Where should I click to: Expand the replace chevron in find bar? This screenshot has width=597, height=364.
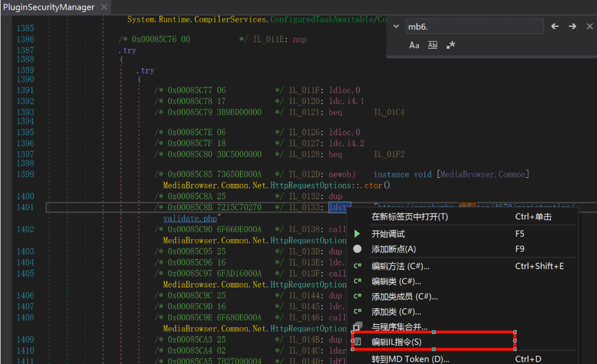point(396,26)
